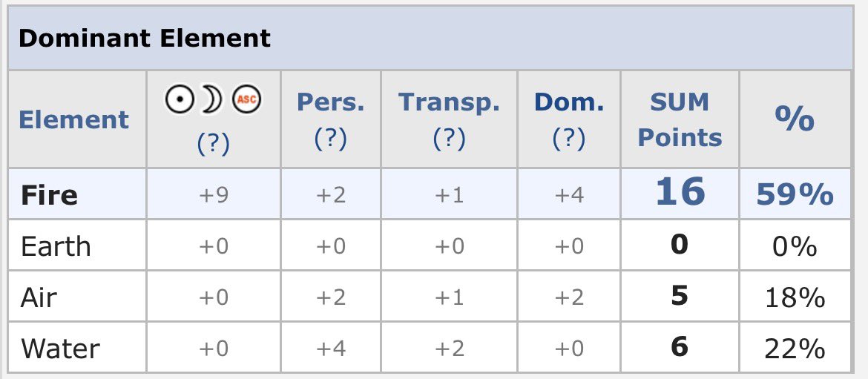Select the Fire row label
This screenshot has height=379, width=868.
tap(49, 195)
